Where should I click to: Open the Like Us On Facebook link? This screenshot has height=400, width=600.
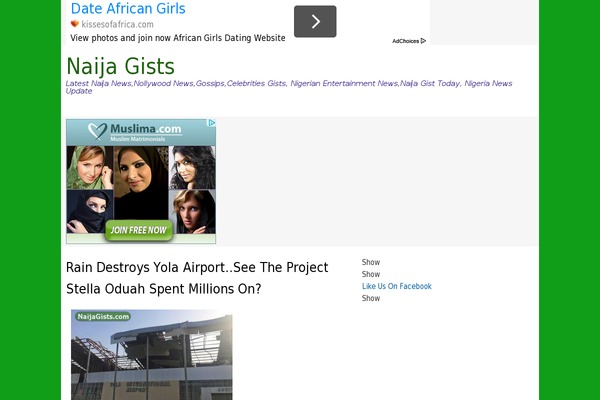(396, 286)
